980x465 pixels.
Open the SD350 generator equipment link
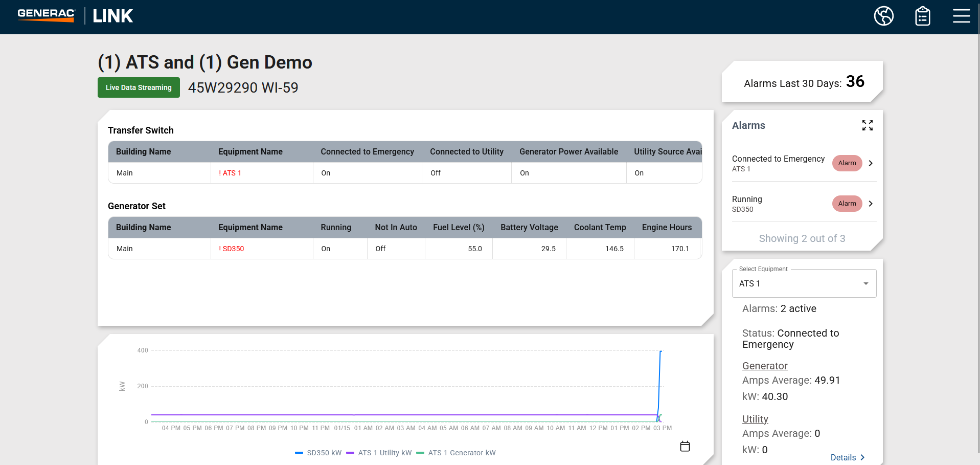coord(232,249)
